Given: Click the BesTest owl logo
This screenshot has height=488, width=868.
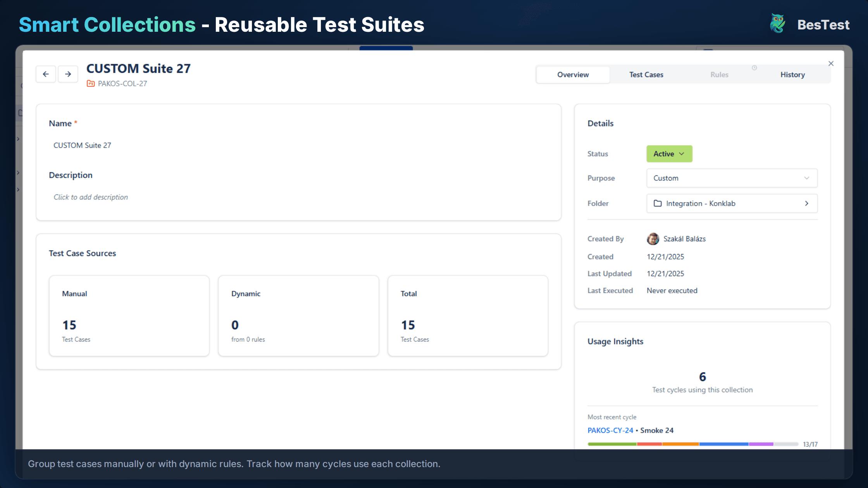Looking at the screenshot, I should pyautogui.click(x=777, y=23).
